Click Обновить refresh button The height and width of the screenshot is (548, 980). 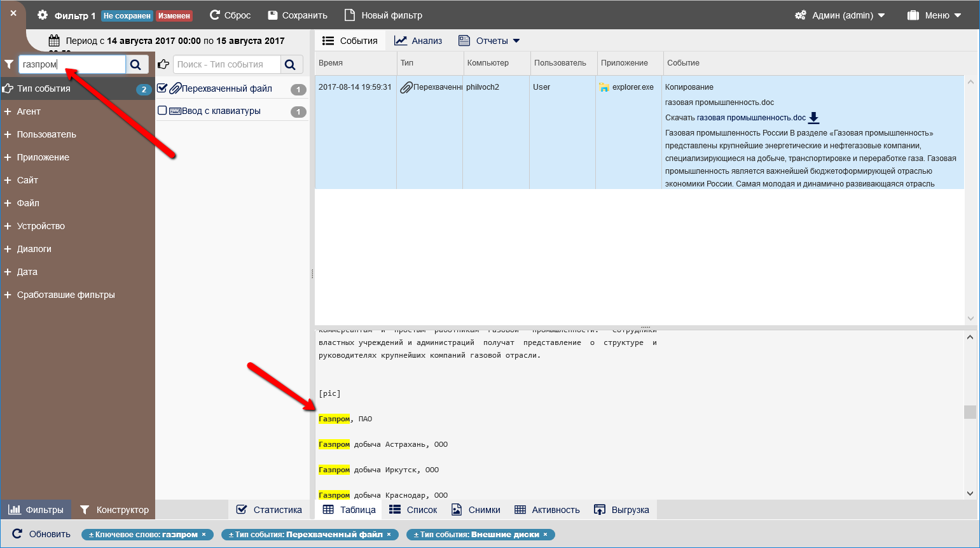coord(41,534)
